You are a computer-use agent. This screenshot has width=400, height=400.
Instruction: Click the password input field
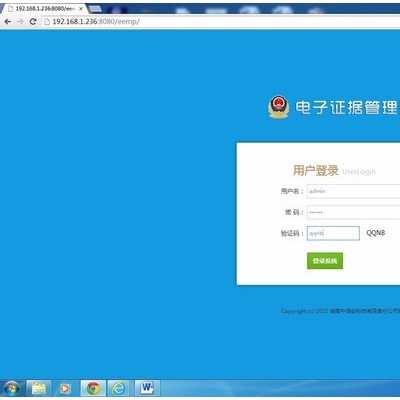coord(353,212)
